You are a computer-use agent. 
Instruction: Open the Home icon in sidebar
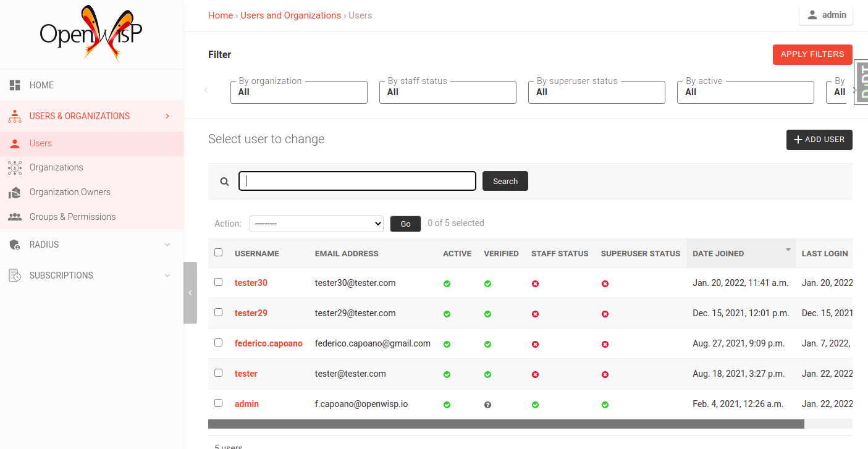point(15,85)
